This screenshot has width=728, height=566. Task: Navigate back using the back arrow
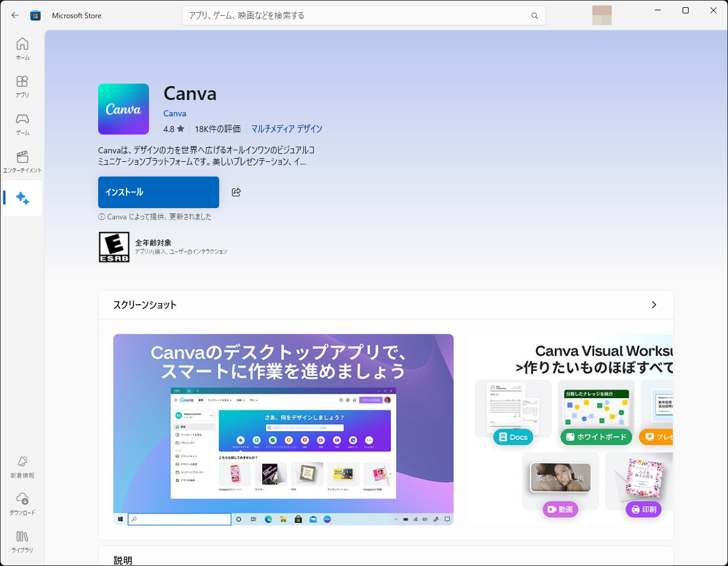(x=15, y=15)
